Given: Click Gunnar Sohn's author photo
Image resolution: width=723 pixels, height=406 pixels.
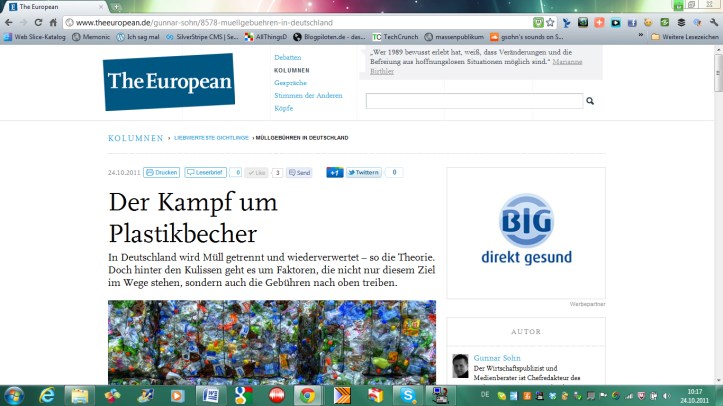Looking at the screenshot, I should [x=460, y=366].
